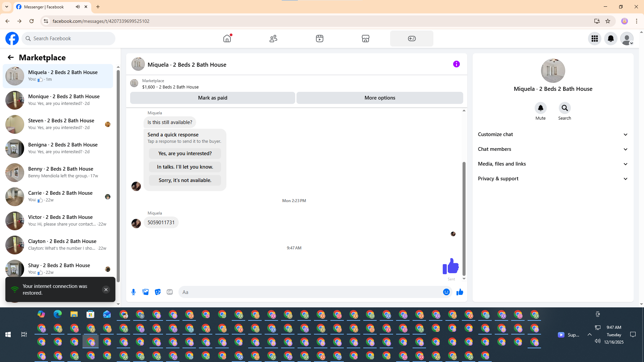Expand the Privacy & support section

(553, 179)
